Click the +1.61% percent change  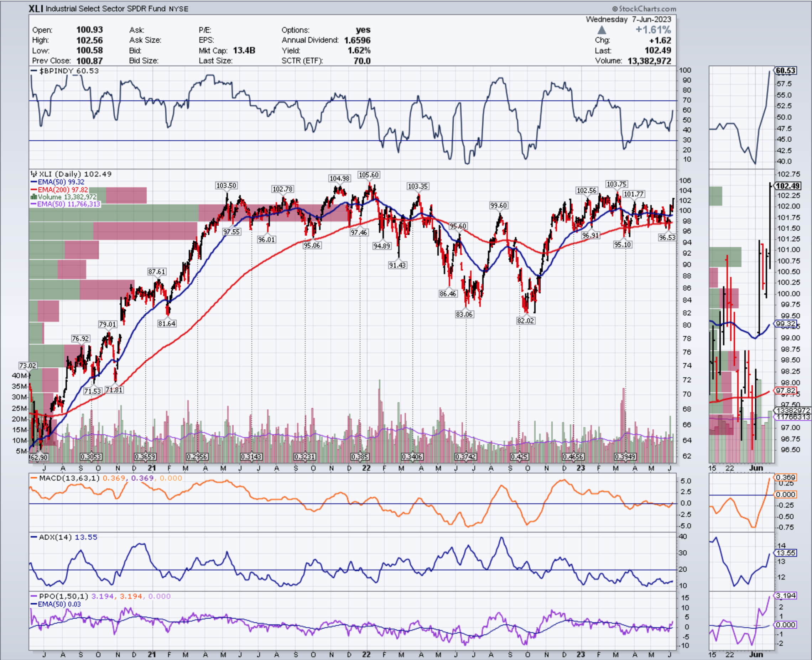[654, 30]
